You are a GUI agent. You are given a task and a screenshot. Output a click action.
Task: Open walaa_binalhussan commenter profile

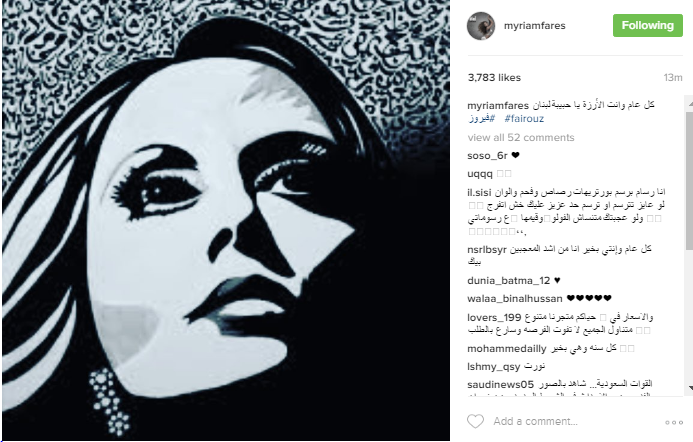(515, 299)
